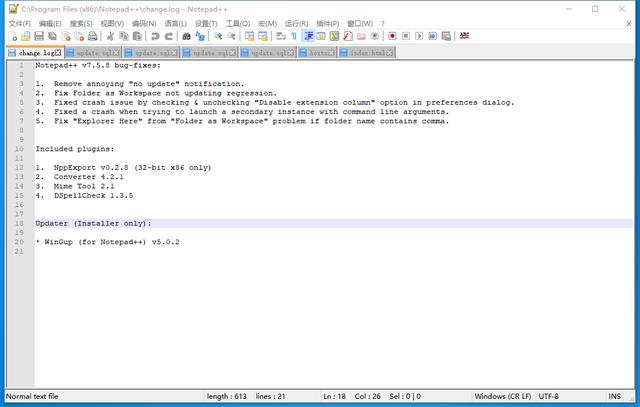
Task: Open the 语言(L) menu
Action: (176, 24)
